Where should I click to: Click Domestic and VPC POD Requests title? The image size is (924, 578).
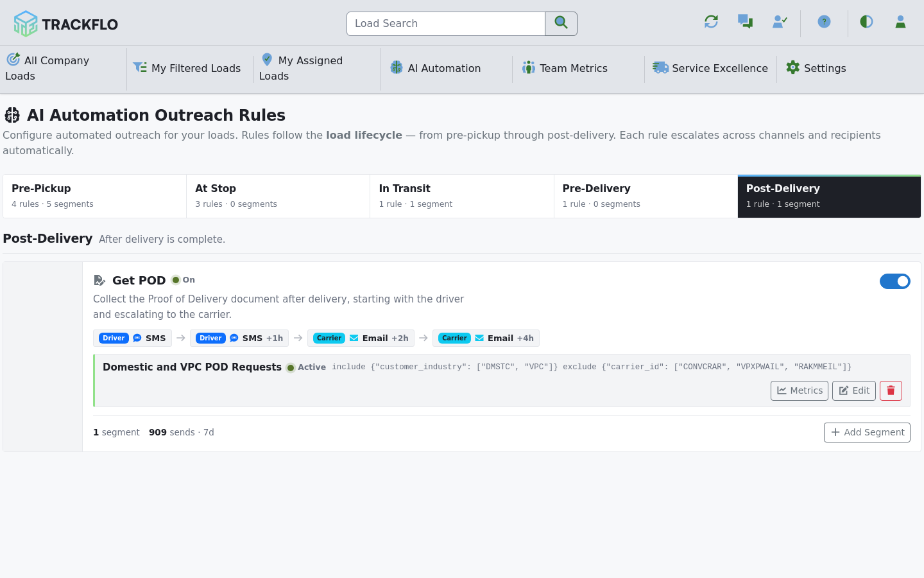click(192, 367)
